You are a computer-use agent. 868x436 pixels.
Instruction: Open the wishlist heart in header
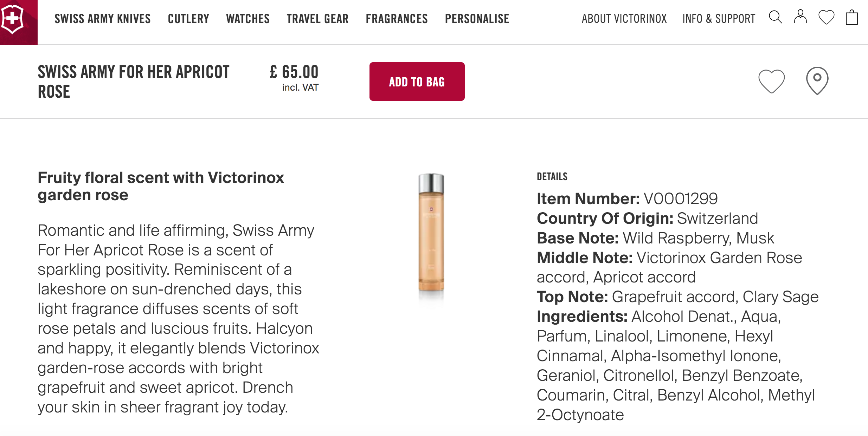pyautogui.click(x=826, y=17)
